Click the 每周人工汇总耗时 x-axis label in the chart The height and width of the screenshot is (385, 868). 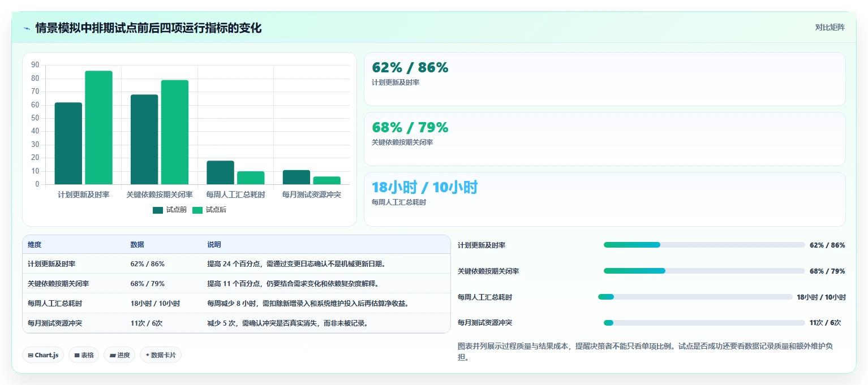click(x=235, y=194)
